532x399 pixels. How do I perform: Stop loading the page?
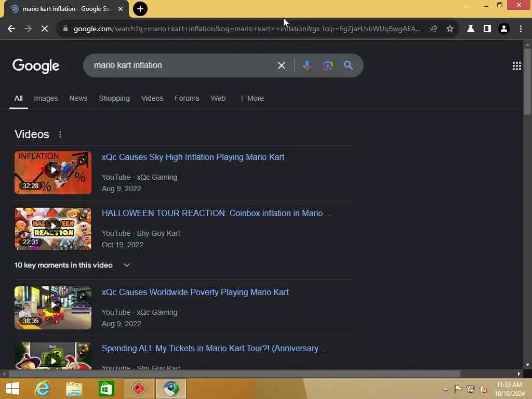[45, 29]
